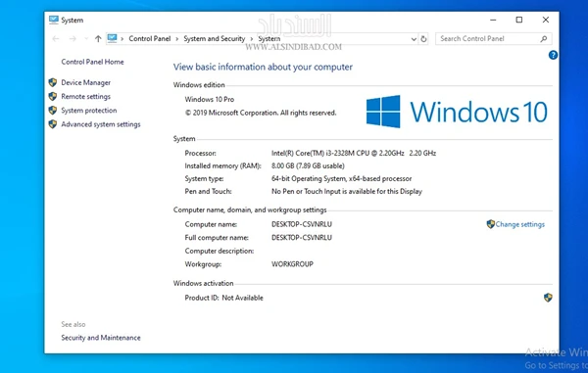The height and width of the screenshot is (373, 588).
Task: Open Device Manager link
Action: pyautogui.click(x=86, y=82)
